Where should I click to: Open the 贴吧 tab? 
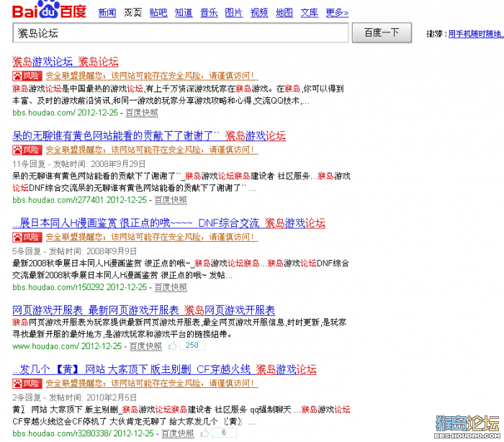158,13
